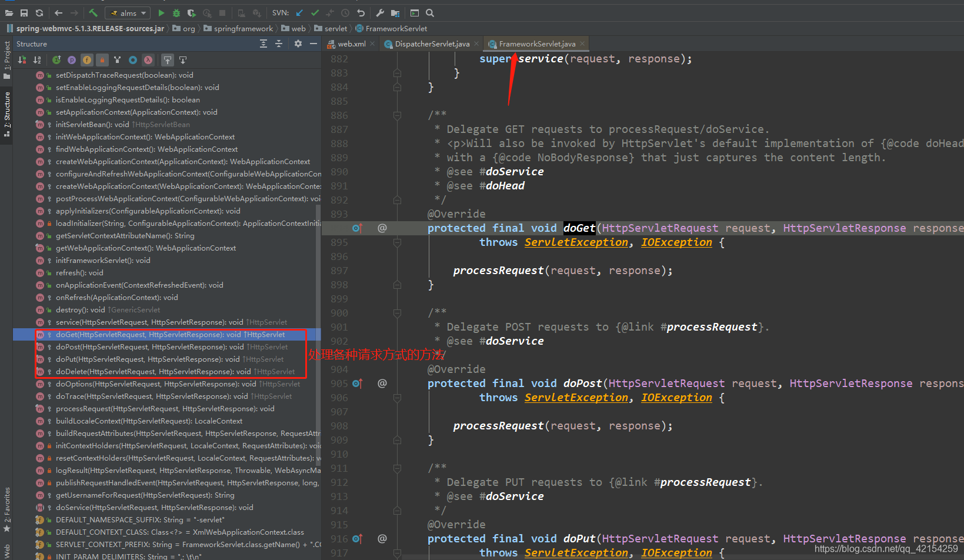Image resolution: width=964 pixels, height=560 pixels.
Task: Click the spring-webmvc sources jar breadcrumb
Action: [x=86, y=28]
